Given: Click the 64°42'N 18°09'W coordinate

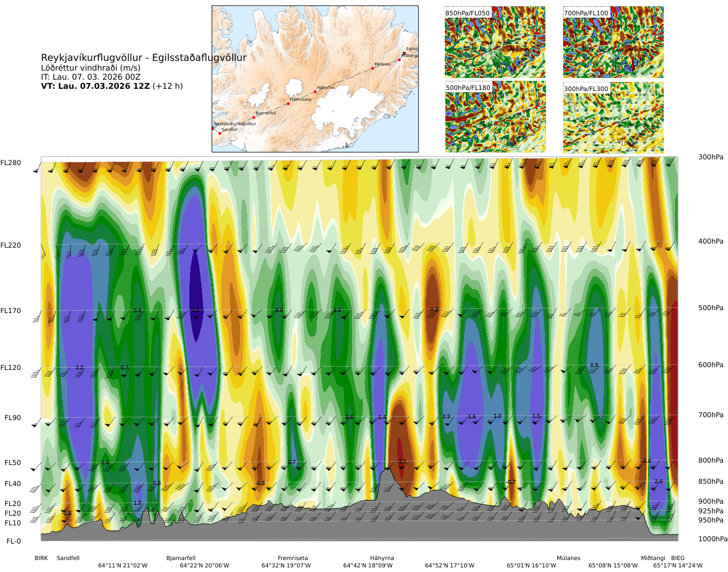Looking at the screenshot, I should click(x=368, y=566).
